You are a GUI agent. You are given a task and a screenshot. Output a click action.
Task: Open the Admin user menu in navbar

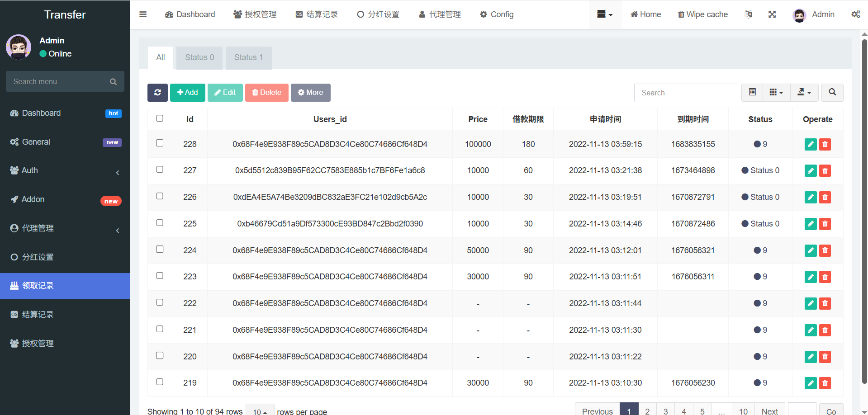pos(814,14)
